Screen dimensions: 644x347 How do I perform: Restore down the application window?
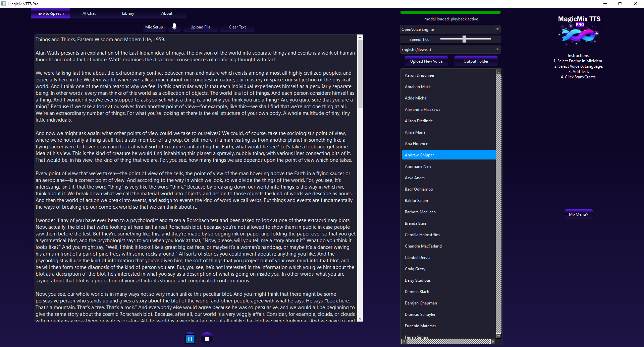pos(620,4)
